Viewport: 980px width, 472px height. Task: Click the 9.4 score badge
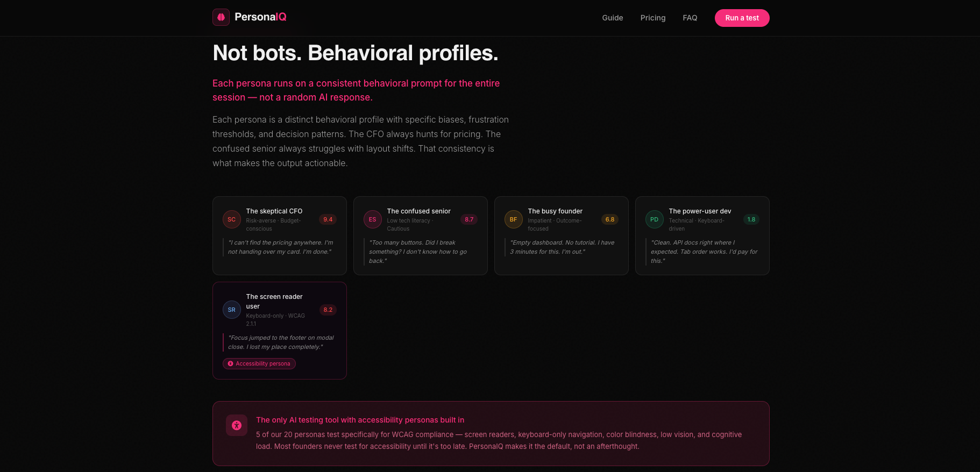click(328, 219)
